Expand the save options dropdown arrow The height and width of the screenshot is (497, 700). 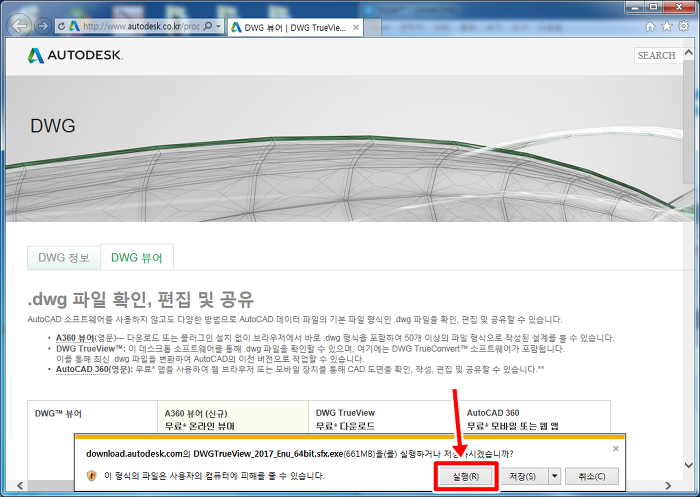[554, 476]
